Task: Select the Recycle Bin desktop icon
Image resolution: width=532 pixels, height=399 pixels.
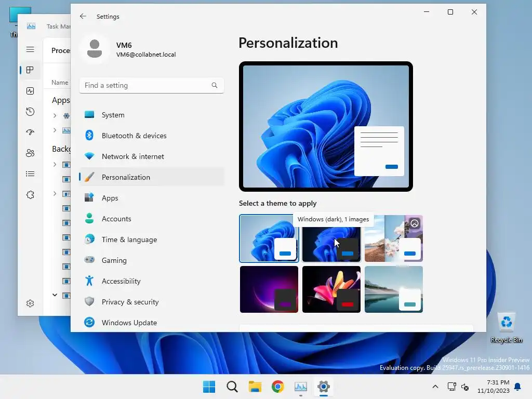Action: pyautogui.click(x=507, y=328)
